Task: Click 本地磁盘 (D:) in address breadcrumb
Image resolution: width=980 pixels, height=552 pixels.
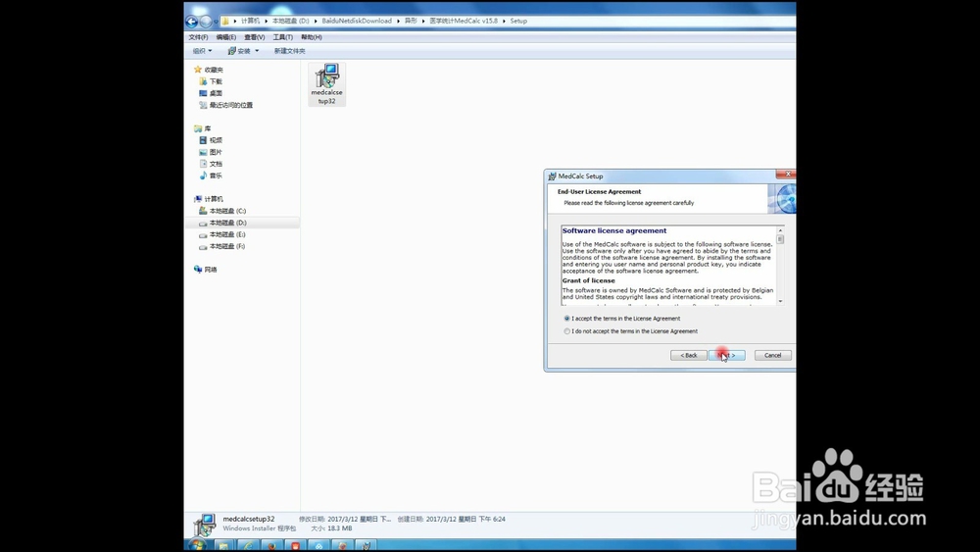Action: pyautogui.click(x=291, y=21)
